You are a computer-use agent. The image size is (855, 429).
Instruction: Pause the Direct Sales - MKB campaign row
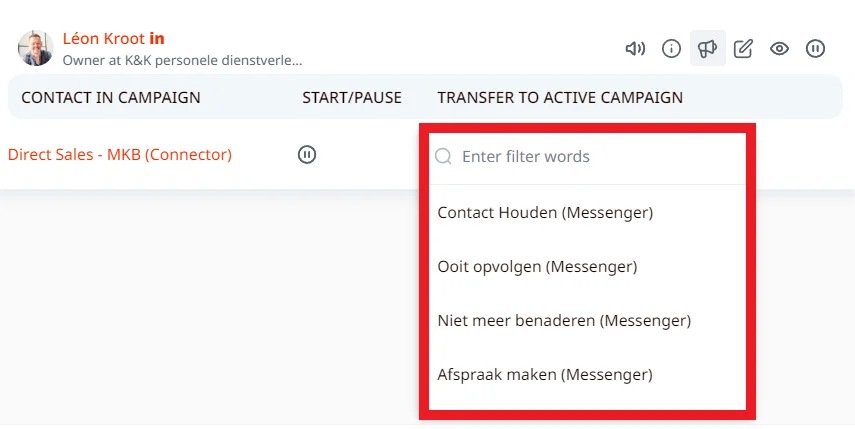click(x=307, y=154)
